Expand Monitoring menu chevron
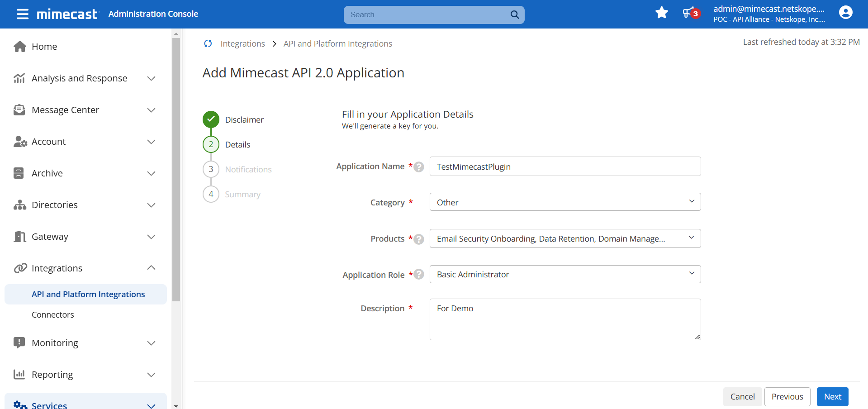 pyautogui.click(x=152, y=343)
